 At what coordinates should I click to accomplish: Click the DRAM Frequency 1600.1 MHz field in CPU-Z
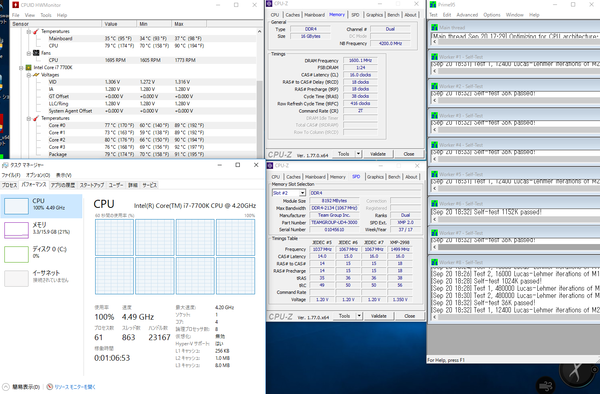click(x=360, y=60)
